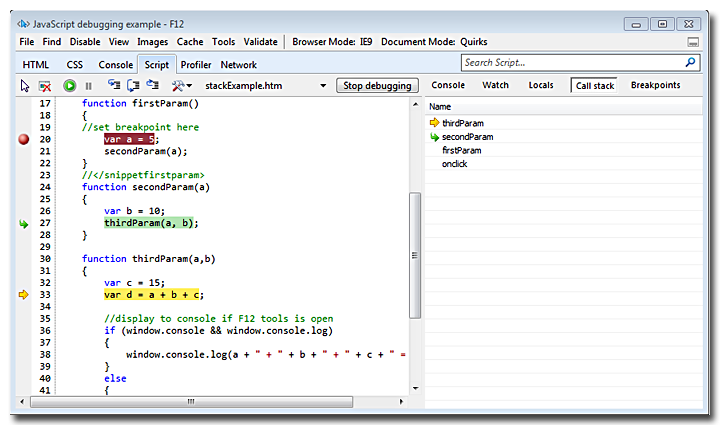
Task: Click the Step Into icon
Action: tap(113, 86)
